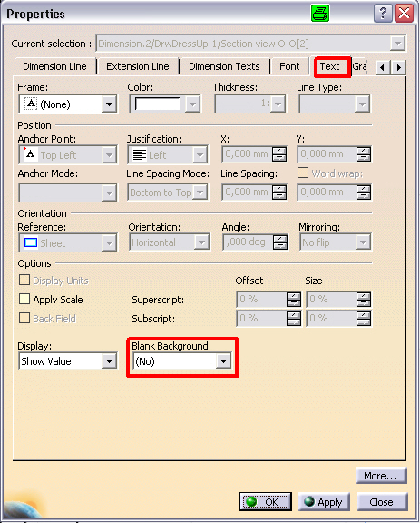The height and width of the screenshot is (523, 420).
Task: Click the right tab scroll arrow
Action: click(x=398, y=68)
